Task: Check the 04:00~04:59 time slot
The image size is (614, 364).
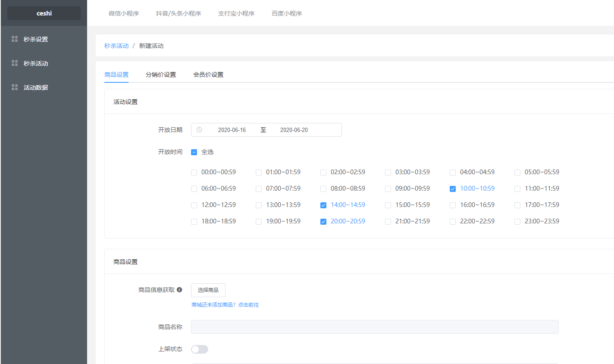Action: [453, 173]
